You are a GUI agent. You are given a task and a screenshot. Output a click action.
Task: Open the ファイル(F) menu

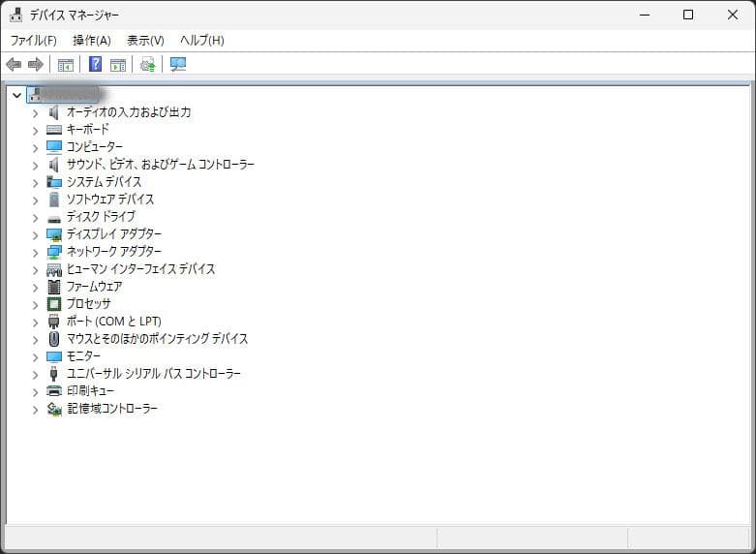click(33, 41)
